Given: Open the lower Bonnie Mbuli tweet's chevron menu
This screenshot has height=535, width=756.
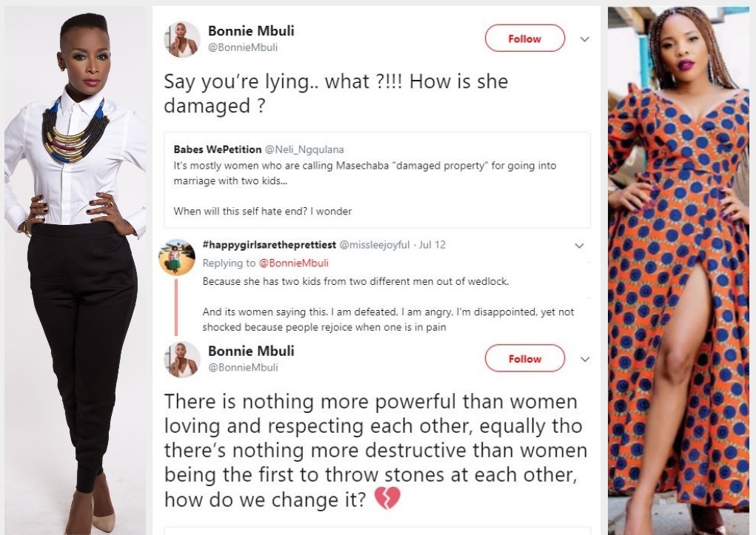Looking at the screenshot, I should coord(584,360).
